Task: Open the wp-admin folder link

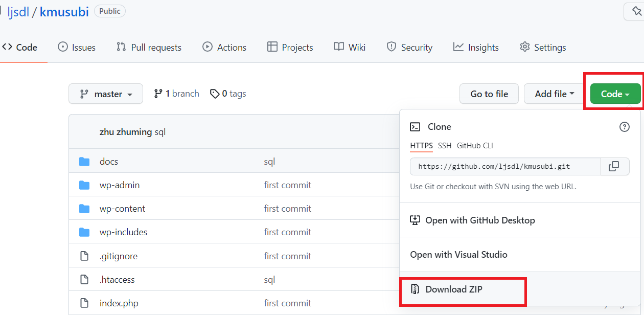Action: click(120, 185)
